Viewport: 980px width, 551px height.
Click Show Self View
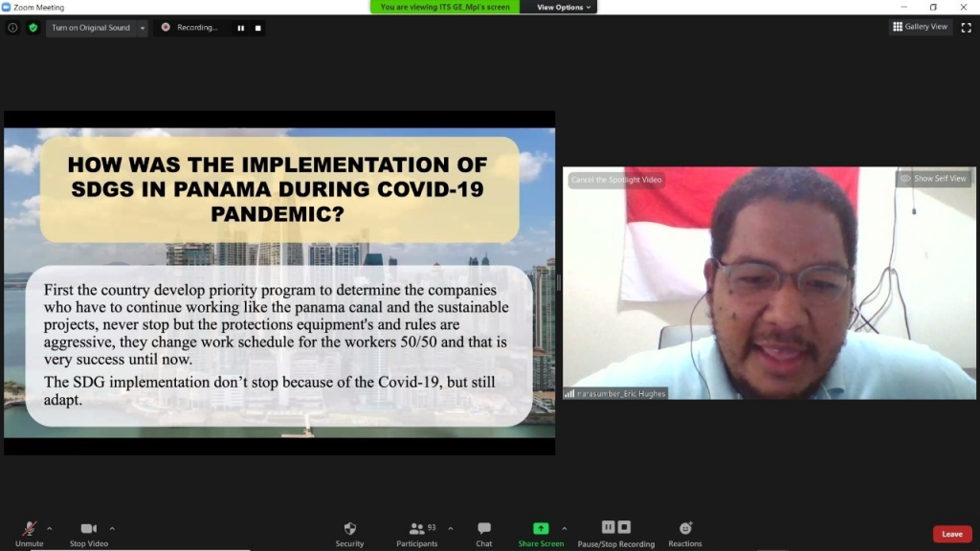(934, 179)
